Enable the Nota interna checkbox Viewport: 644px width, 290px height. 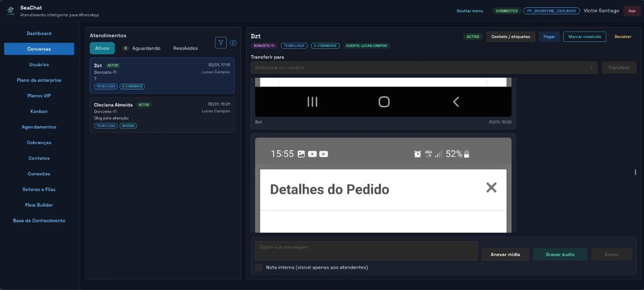[259, 267]
